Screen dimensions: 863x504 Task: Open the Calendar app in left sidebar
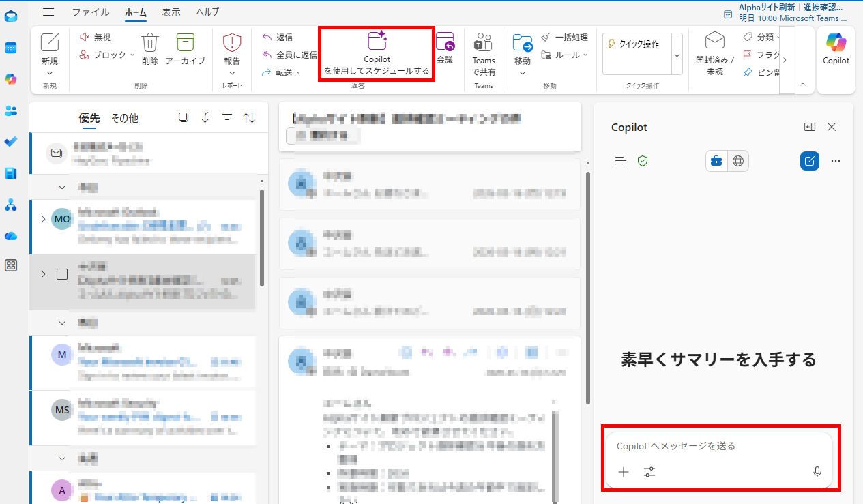[11, 48]
